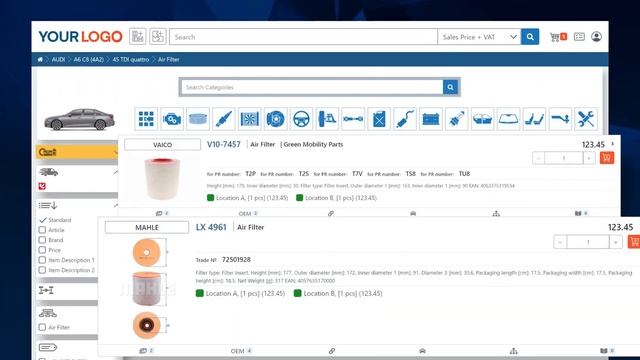Open the shopping cart
640x360 pixels.
558,37
